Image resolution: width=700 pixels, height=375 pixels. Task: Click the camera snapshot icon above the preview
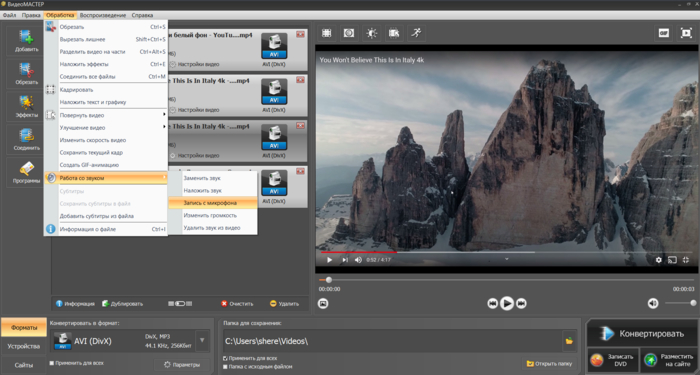point(349,33)
